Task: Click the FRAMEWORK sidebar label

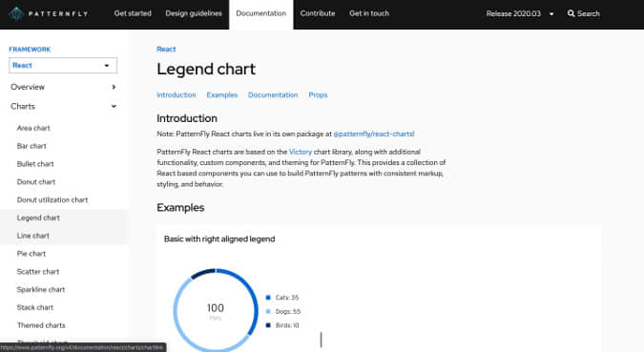Action: click(30, 50)
